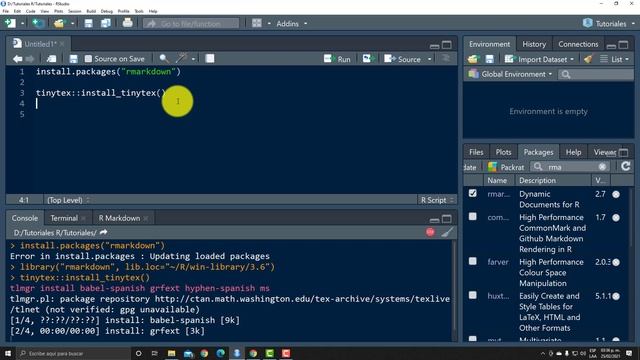Open the Tools menu

(x=139, y=11)
